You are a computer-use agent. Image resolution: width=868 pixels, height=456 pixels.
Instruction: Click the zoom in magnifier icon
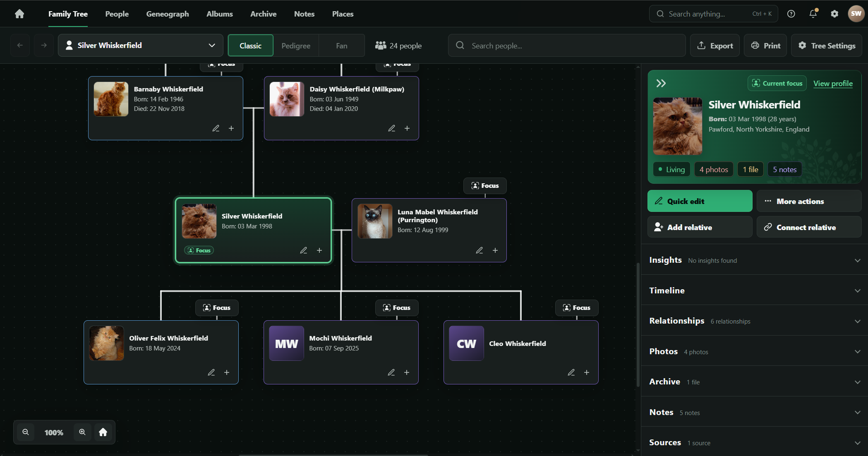[82, 432]
